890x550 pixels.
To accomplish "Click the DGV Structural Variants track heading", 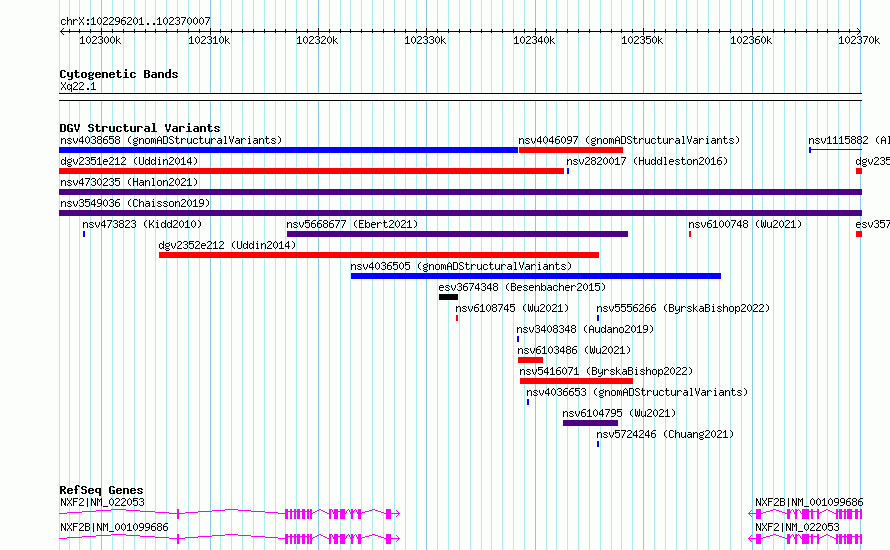I will 140,128.
